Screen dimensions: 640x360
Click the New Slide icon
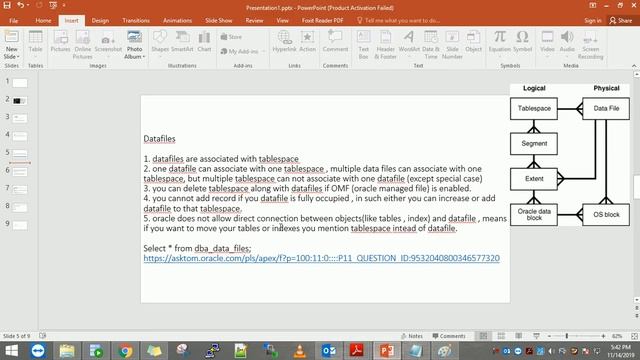tap(11, 37)
